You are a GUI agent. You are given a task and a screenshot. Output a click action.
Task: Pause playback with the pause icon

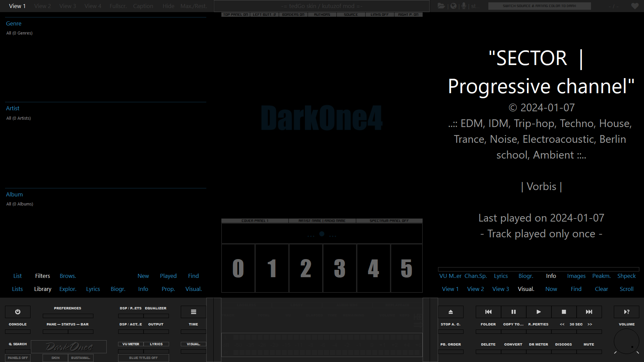pos(514,312)
